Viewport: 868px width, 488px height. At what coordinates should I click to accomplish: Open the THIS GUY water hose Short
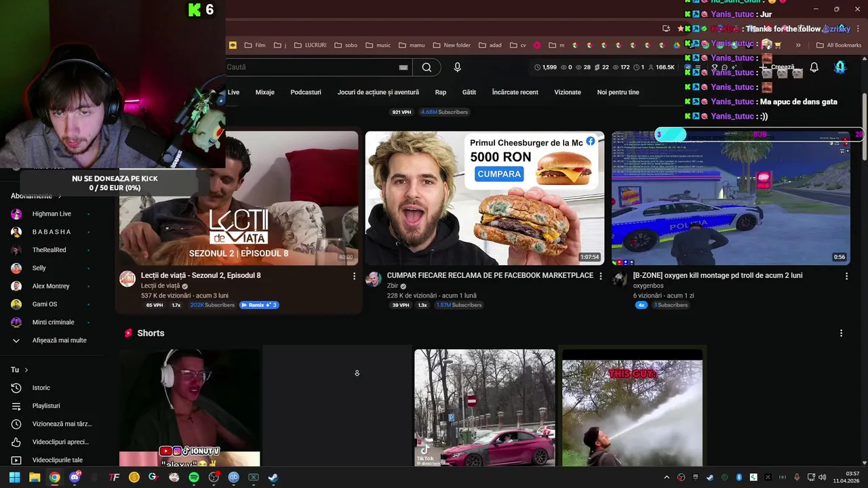(x=632, y=408)
